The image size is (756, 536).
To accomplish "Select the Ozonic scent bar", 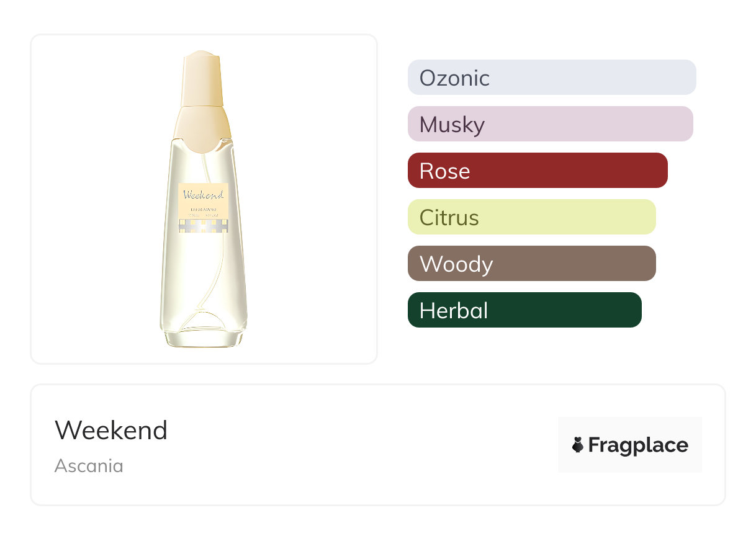I will point(551,78).
